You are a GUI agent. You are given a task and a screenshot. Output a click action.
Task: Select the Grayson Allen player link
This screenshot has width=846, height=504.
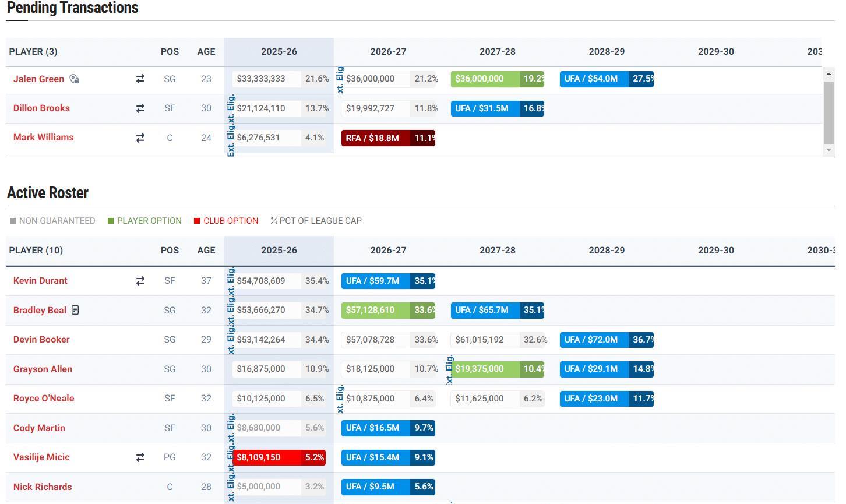[43, 369]
